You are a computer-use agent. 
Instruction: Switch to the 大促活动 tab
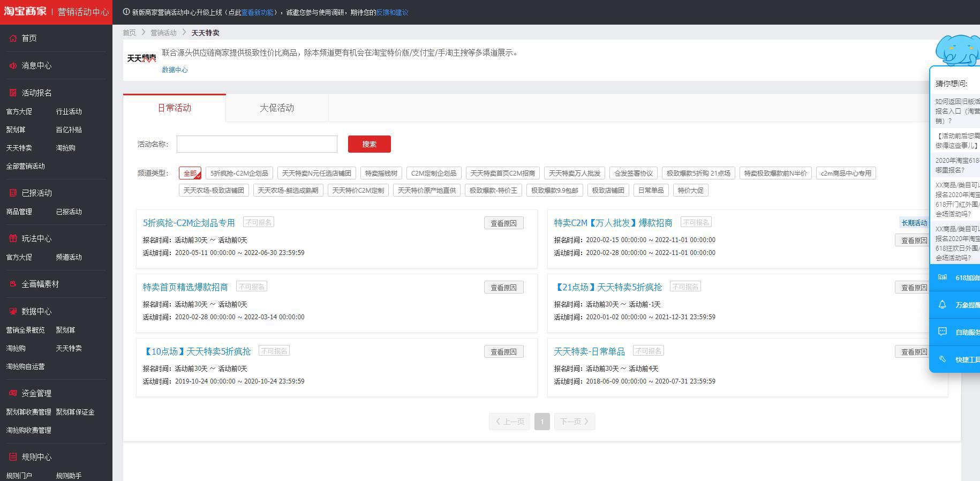point(277,108)
